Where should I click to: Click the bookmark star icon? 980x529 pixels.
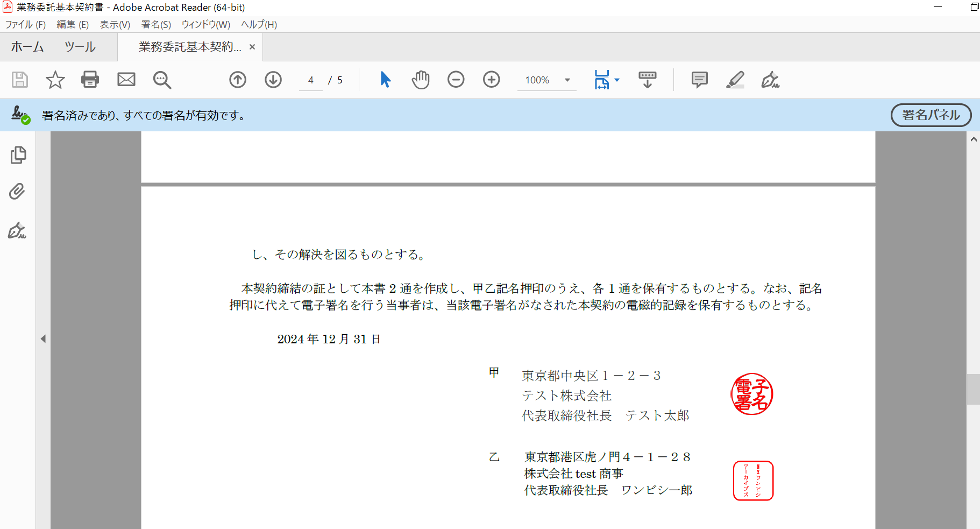(x=55, y=80)
